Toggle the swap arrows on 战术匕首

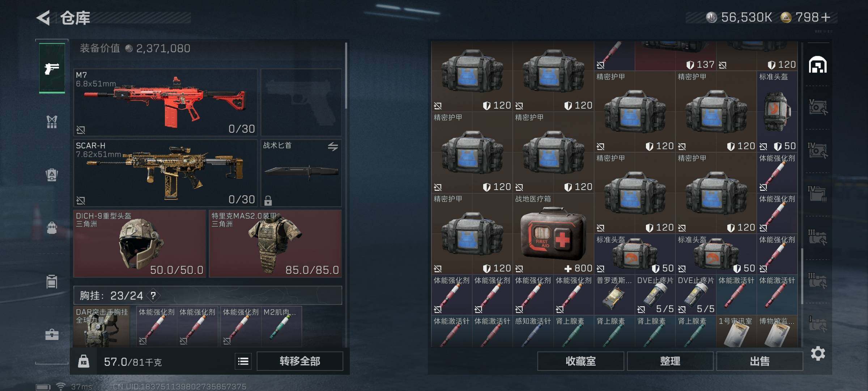pyautogui.click(x=333, y=146)
